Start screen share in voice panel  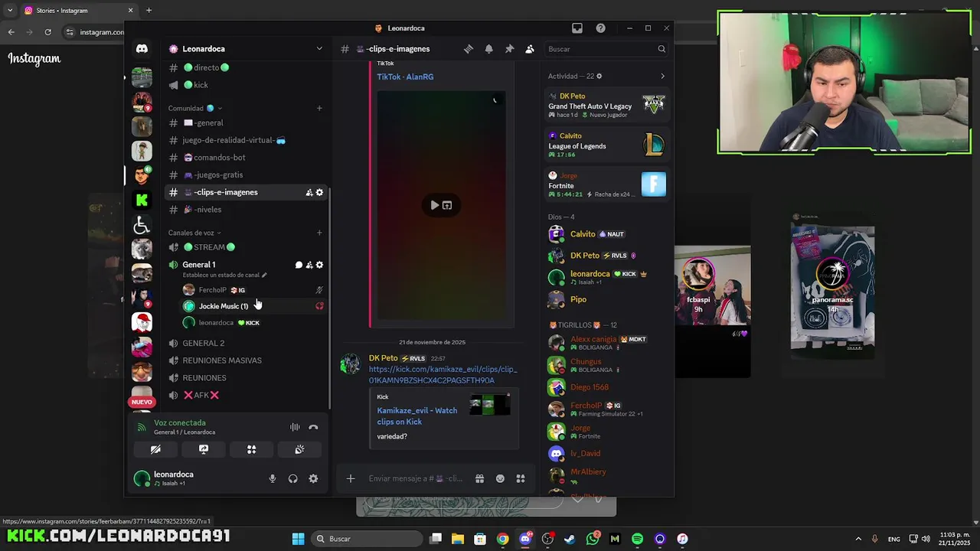tap(204, 449)
